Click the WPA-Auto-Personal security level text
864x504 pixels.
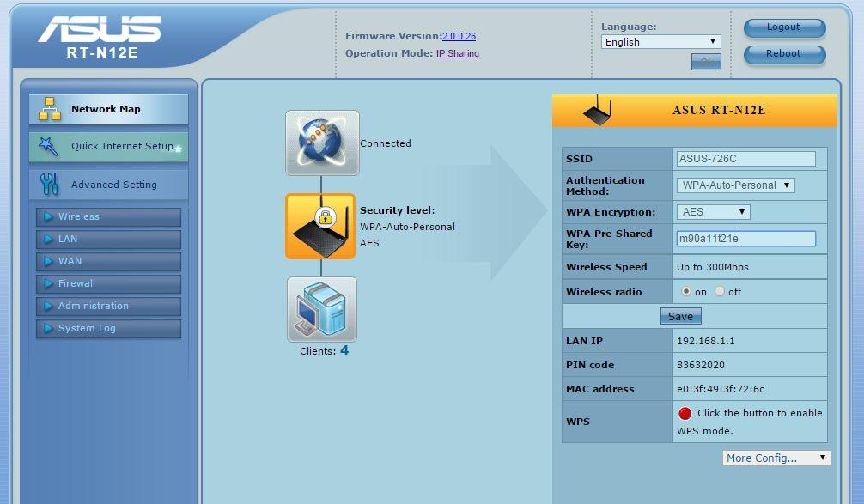point(407,227)
